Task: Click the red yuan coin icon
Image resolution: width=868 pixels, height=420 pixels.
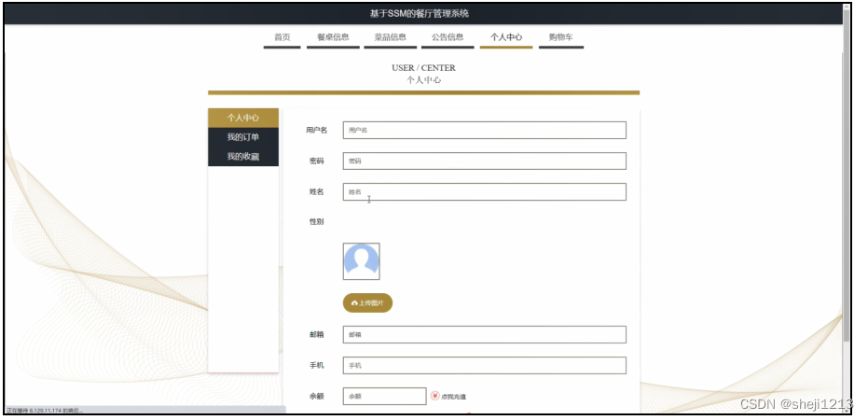Action: click(435, 396)
